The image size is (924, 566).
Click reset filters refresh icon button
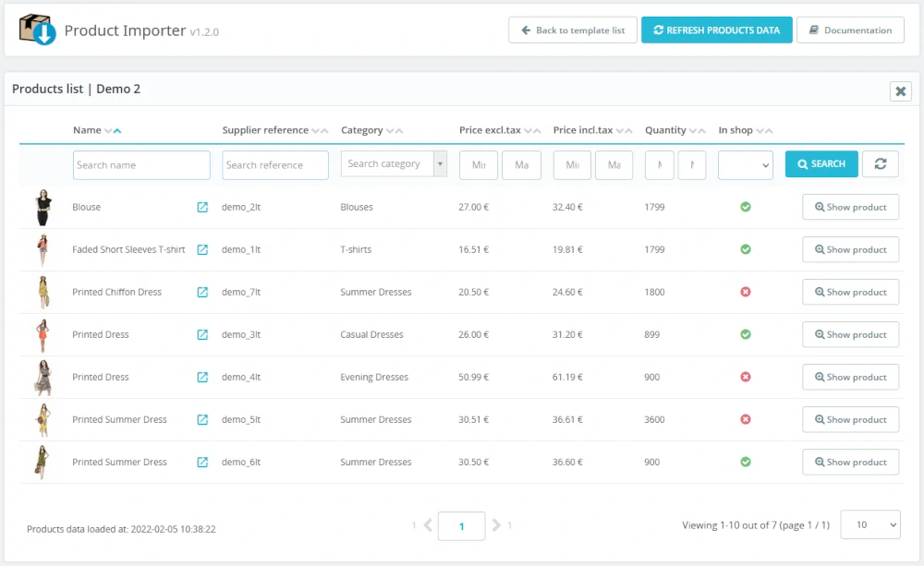(880, 164)
